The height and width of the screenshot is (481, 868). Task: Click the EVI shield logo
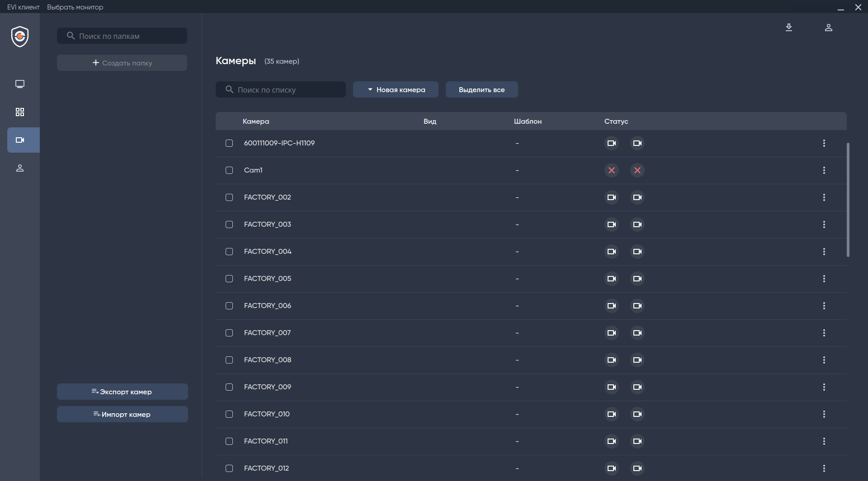(20, 37)
